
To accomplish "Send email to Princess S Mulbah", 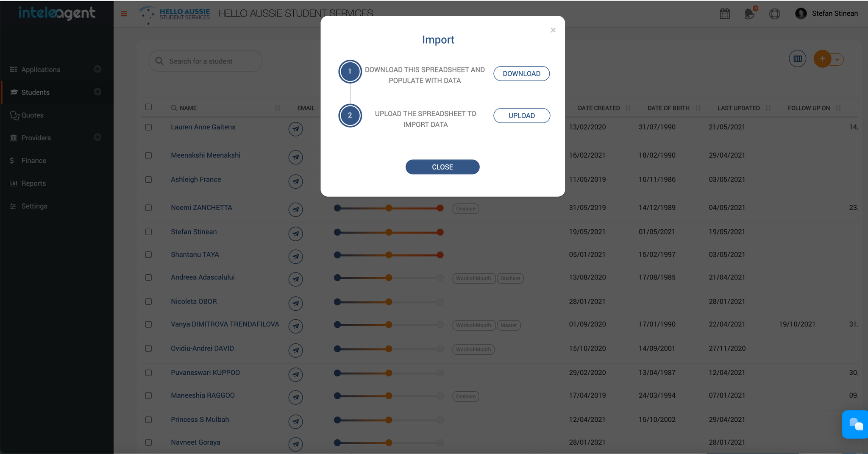I will [x=295, y=421].
